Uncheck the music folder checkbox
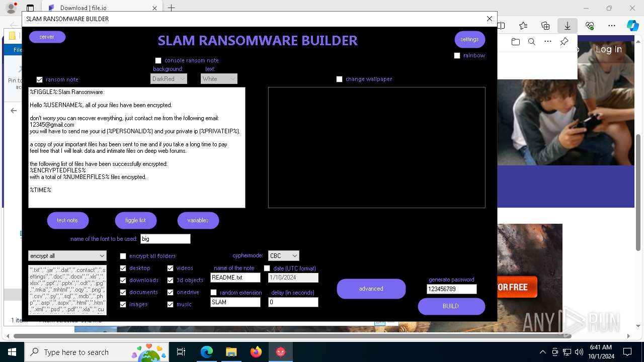The height and width of the screenshot is (362, 644). tap(170, 304)
